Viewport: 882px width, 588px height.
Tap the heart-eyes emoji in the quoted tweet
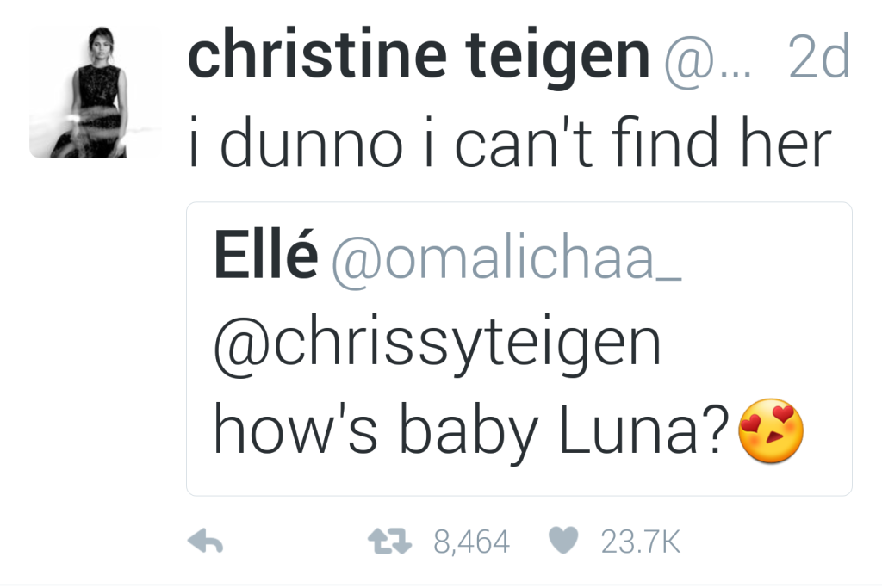[770, 431]
